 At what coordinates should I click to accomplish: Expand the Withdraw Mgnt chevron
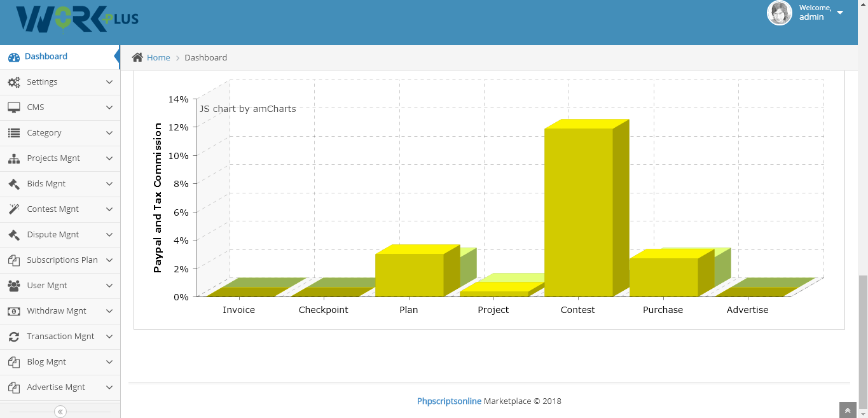[x=109, y=311]
